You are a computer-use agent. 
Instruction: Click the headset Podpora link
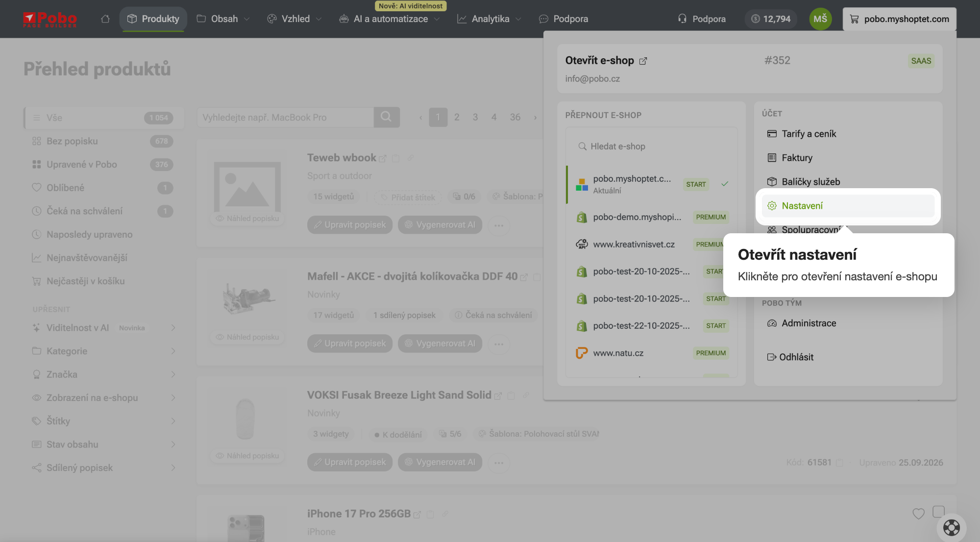click(x=702, y=19)
